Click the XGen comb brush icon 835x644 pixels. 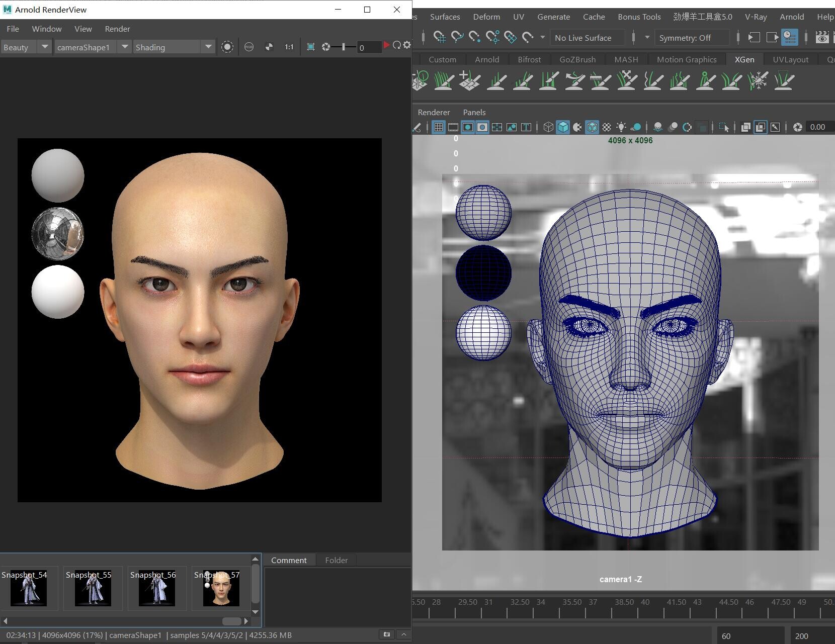pos(601,80)
